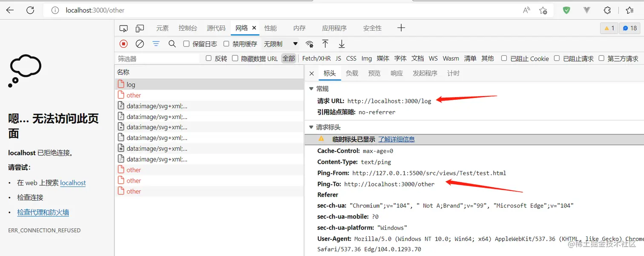Open the green shield extension icon
644x256 pixels.
(x=566, y=10)
